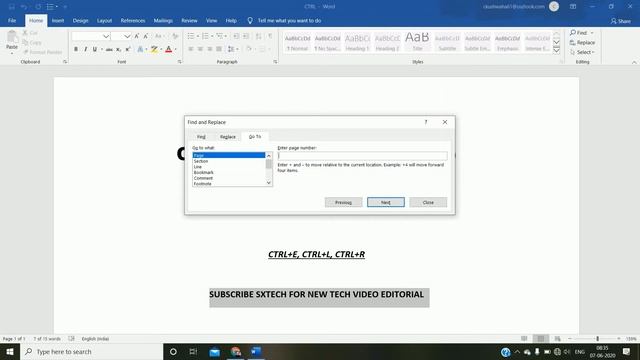Image resolution: width=640 pixels, height=360 pixels.
Task: Toggle Subscript formatting
Action: tap(118, 49)
